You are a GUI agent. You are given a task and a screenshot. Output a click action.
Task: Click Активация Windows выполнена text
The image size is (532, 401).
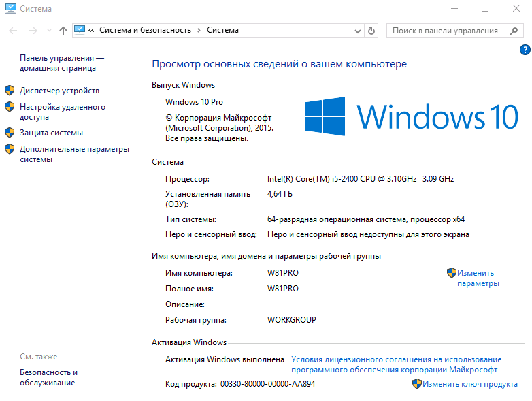[x=225, y=359]
